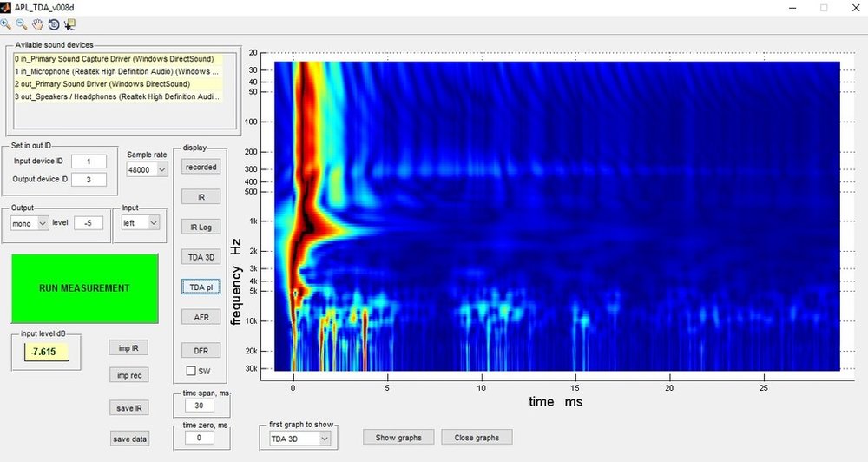Click the imp rec button
Screen dimensions: 868x462
(x=129, y=375)
